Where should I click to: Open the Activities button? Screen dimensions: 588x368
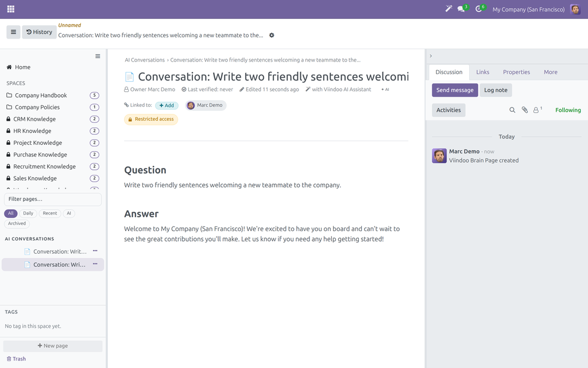(448, 110)
